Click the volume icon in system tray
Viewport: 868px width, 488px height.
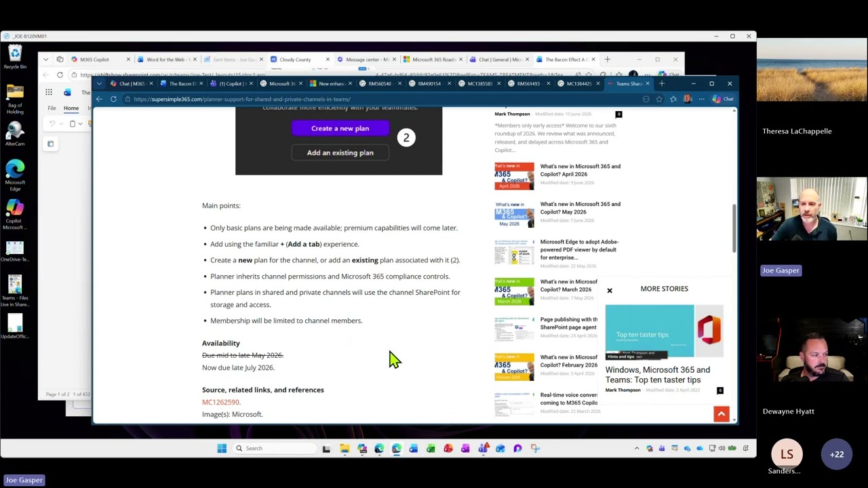pos(722,448)
